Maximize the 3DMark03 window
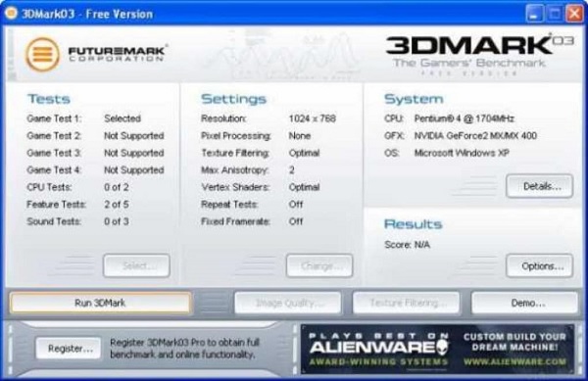Screen dimensions: 588x381 coord(555,14)
